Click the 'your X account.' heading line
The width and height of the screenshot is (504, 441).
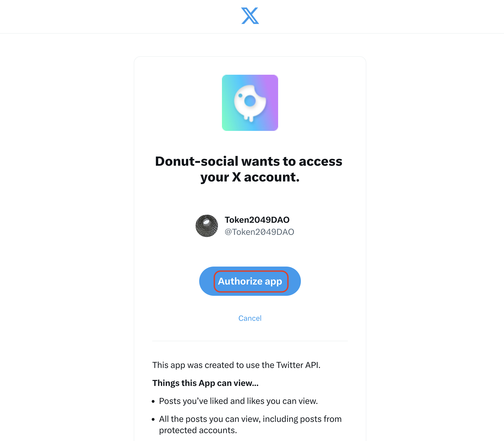point(250,177)
